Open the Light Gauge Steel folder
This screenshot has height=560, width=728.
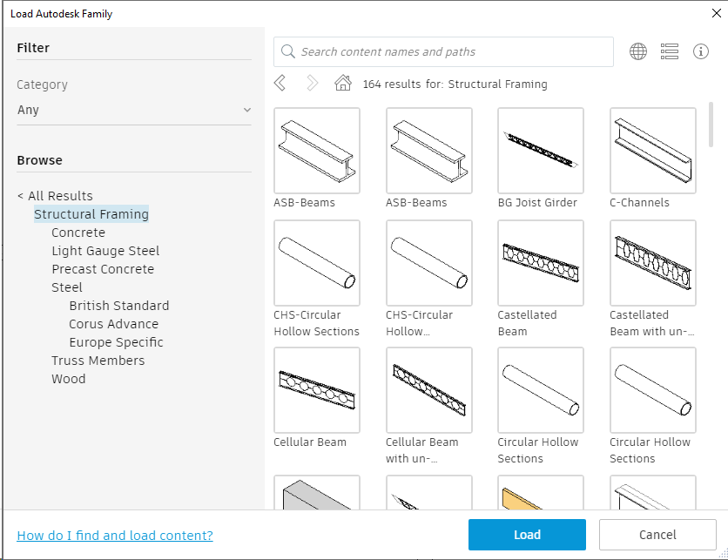[x=105, y=251]
